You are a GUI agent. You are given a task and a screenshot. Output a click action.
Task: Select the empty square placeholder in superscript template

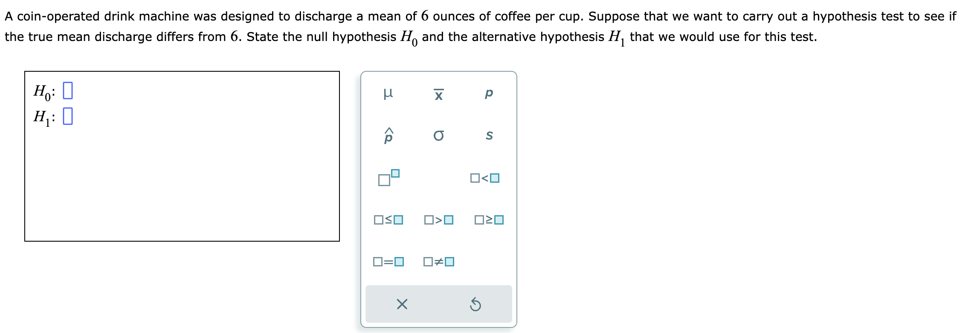tap(395, 172)
